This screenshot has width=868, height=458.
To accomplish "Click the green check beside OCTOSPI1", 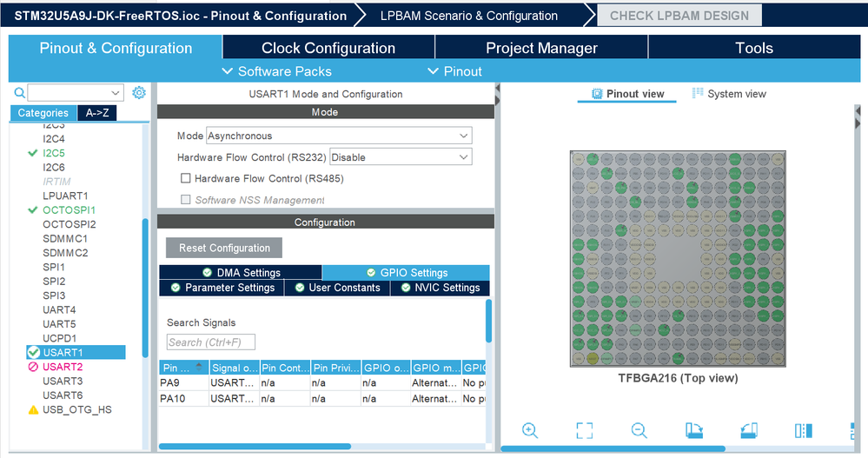I will tap(33, 210).
